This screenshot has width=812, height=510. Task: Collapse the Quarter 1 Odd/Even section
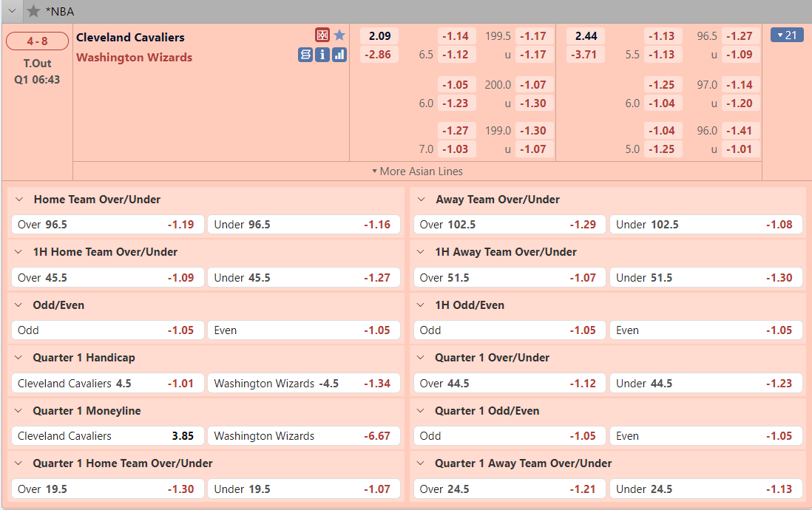(421, 411)
